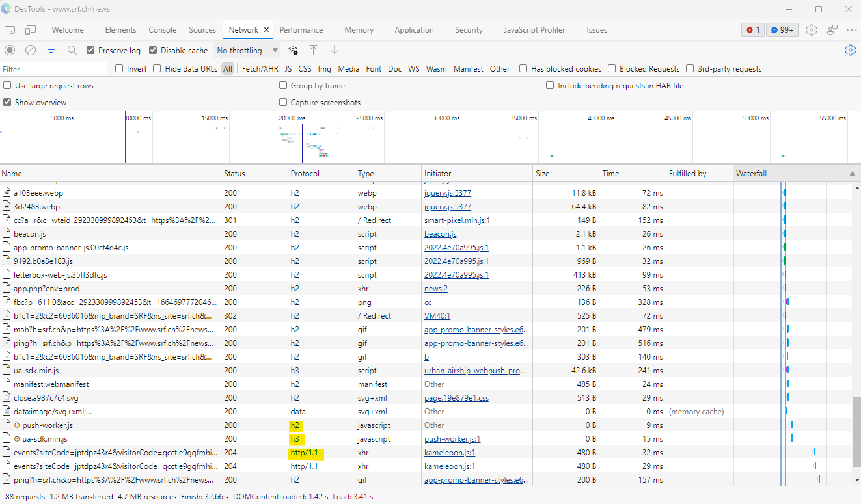Open the push-worker.js:1 initiator link
This screenshot has height=504, width=861.
coord(452,439)
